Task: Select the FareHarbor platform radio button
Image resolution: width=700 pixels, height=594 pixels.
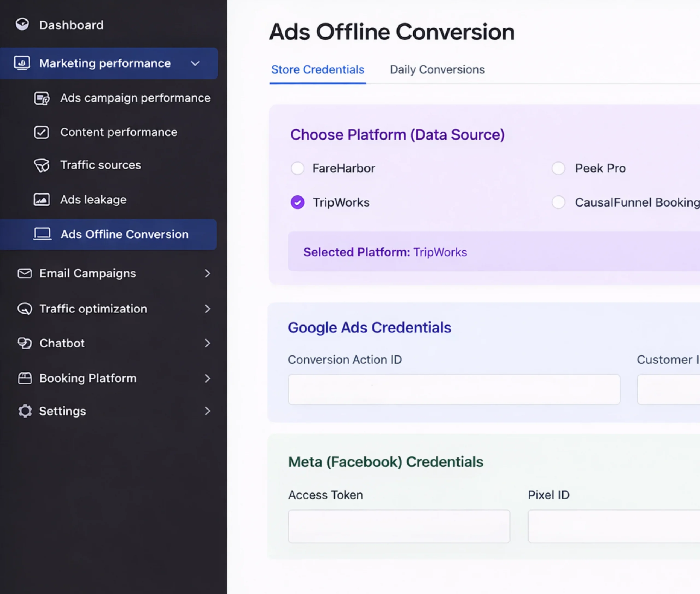Action: coord(297,168)
